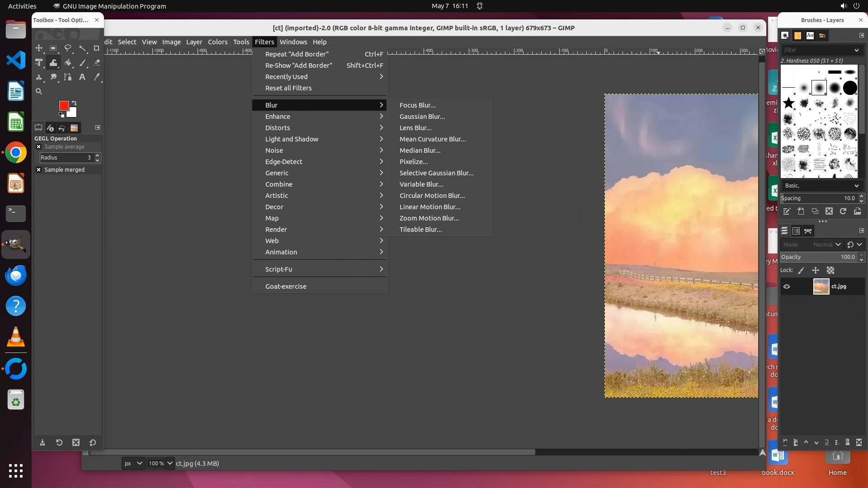Screen dimensions: 868x488
Task: Open the Basic brush tag dropdown
Action: click(821, 186)
